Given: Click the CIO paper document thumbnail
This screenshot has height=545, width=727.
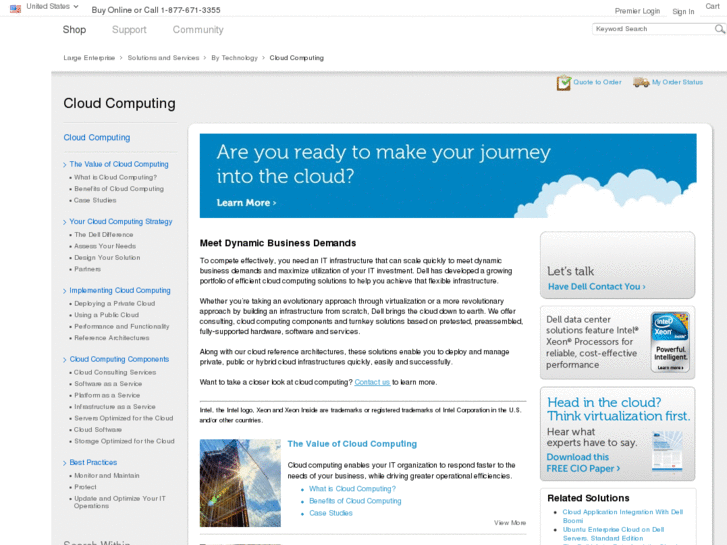Looking at the screenshot, I should pyautogui.click(x=667, y=451).
